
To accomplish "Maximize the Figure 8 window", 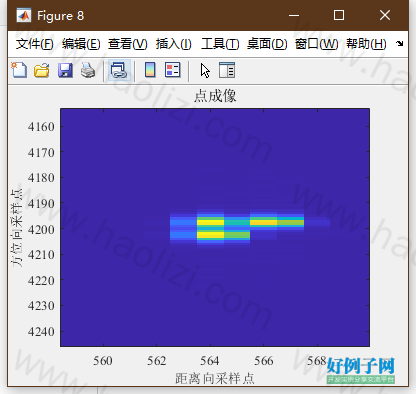I will tap(339, 15).
